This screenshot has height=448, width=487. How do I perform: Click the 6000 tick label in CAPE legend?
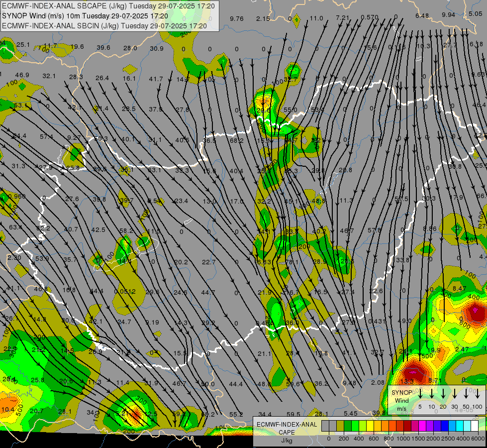click(478, 439)
